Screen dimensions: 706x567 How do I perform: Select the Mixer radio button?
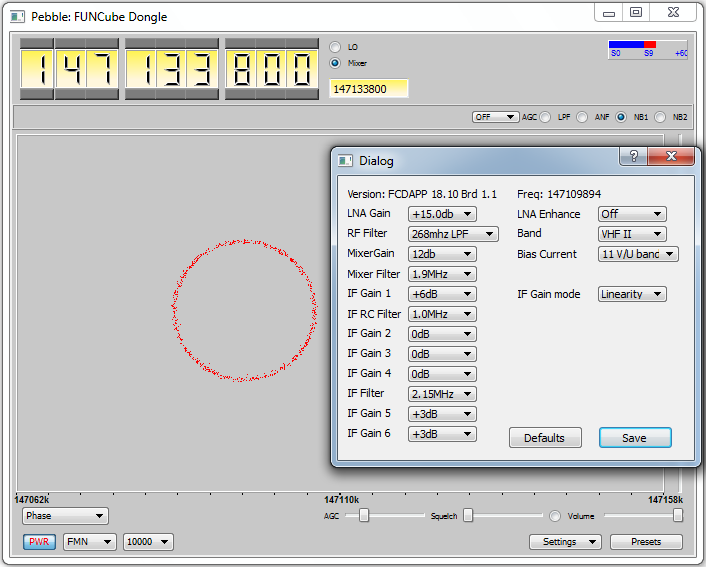(x=335, y=63)
